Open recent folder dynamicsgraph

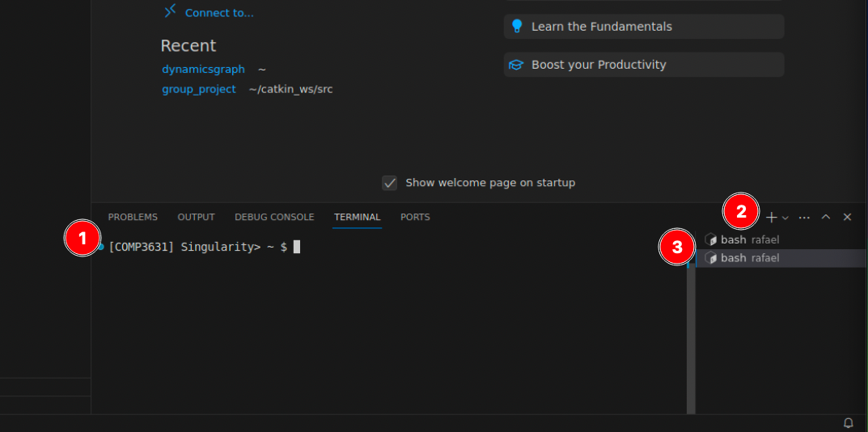pos(203,70)
